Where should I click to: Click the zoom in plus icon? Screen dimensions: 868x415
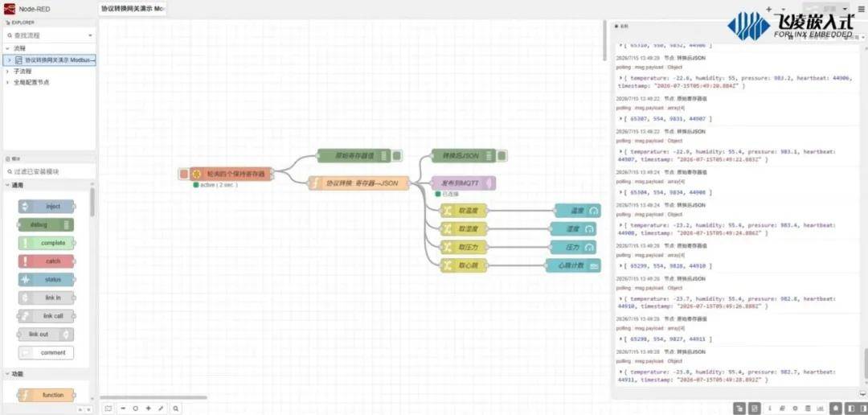pos(149,409)
